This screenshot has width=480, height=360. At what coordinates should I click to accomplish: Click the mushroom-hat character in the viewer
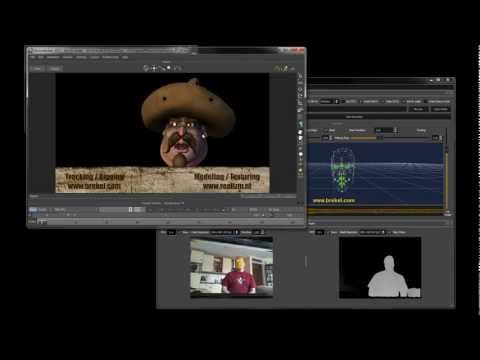[x=188, y=123]
